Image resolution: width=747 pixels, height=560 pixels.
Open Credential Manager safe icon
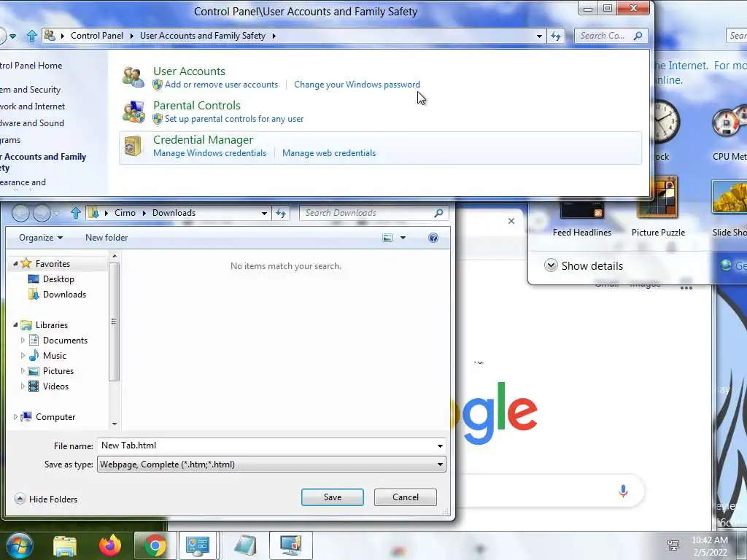click(x=133, y=146)
